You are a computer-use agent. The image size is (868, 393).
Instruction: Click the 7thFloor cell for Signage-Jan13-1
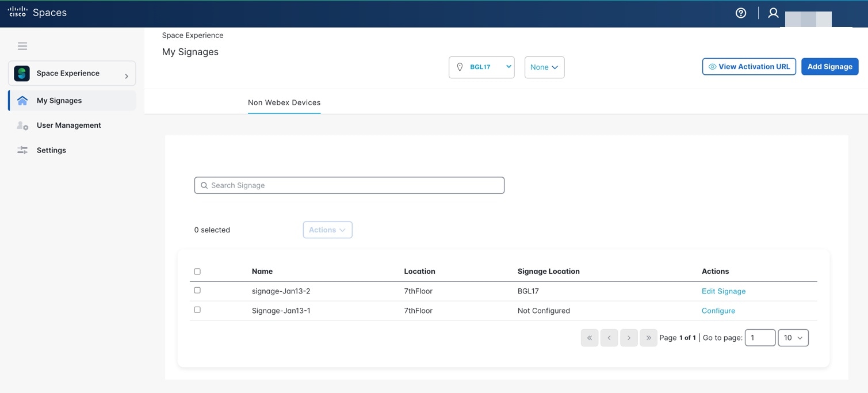click(418, 311)
